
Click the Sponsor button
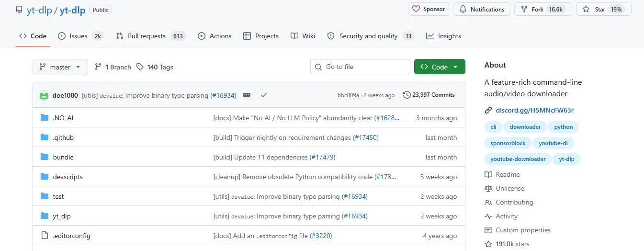click(x=429, y=9)
